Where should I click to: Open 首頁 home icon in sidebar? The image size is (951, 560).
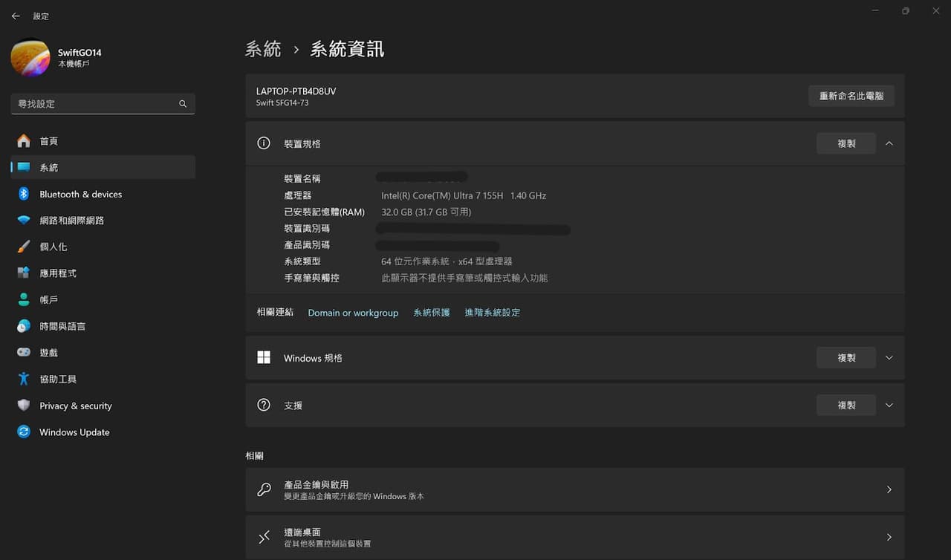[x=24, y=141]
